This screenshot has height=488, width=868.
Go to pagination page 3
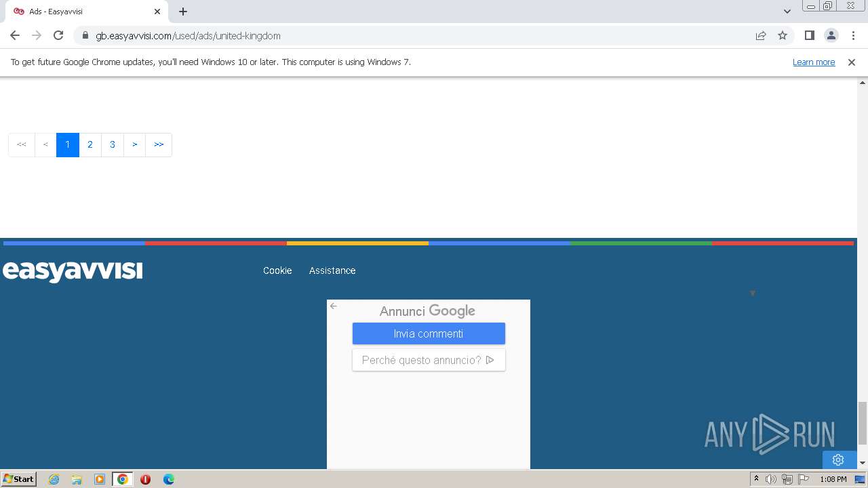coord(113,144)
